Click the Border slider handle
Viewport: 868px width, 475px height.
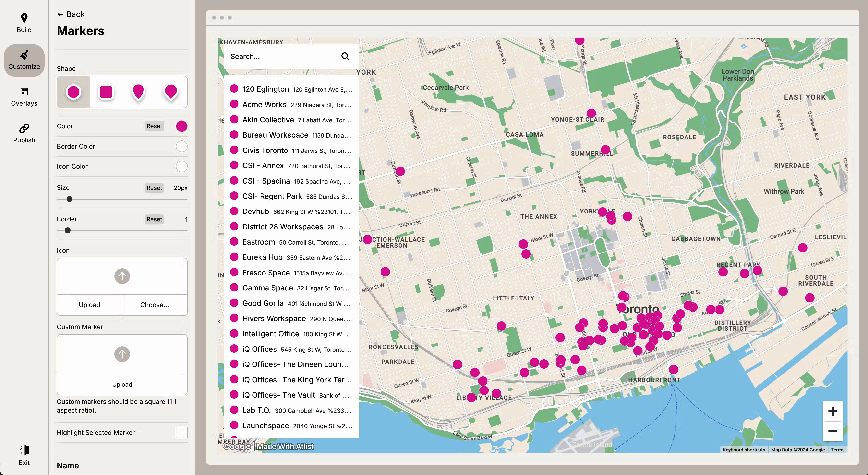[67, 230]
